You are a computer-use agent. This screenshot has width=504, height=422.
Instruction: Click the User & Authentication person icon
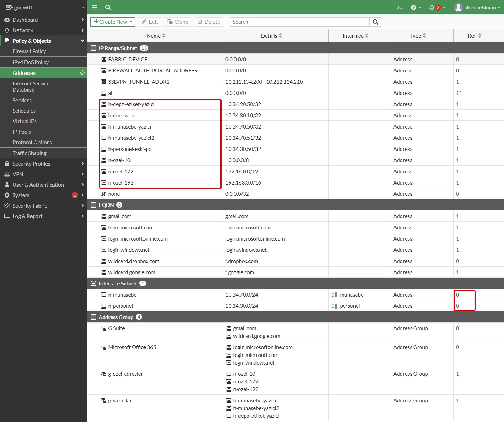tap(7, 185)
